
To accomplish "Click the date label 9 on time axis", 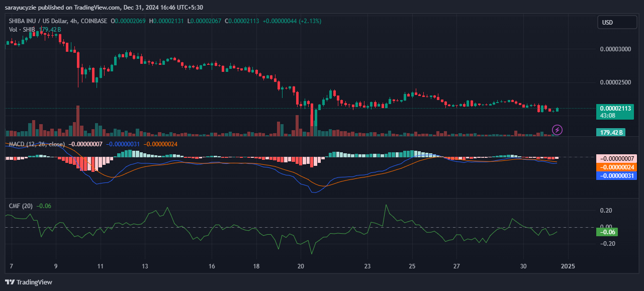I will (x=56, y=266).
